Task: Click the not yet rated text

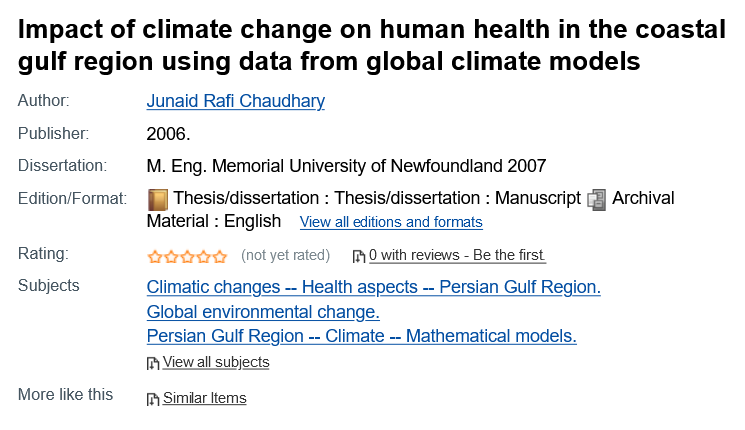Action: pos(286,255)
